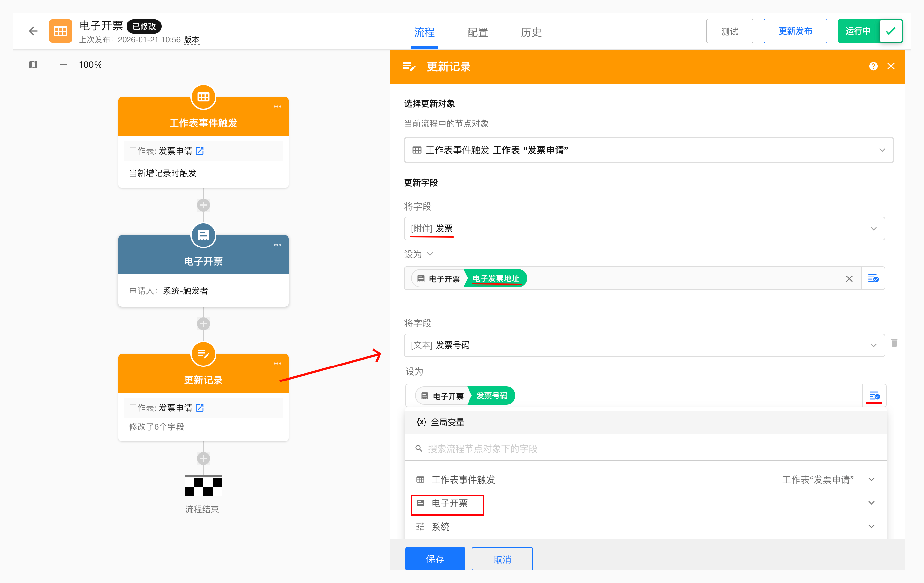Open the flow map overview icon

pos(33,65)
